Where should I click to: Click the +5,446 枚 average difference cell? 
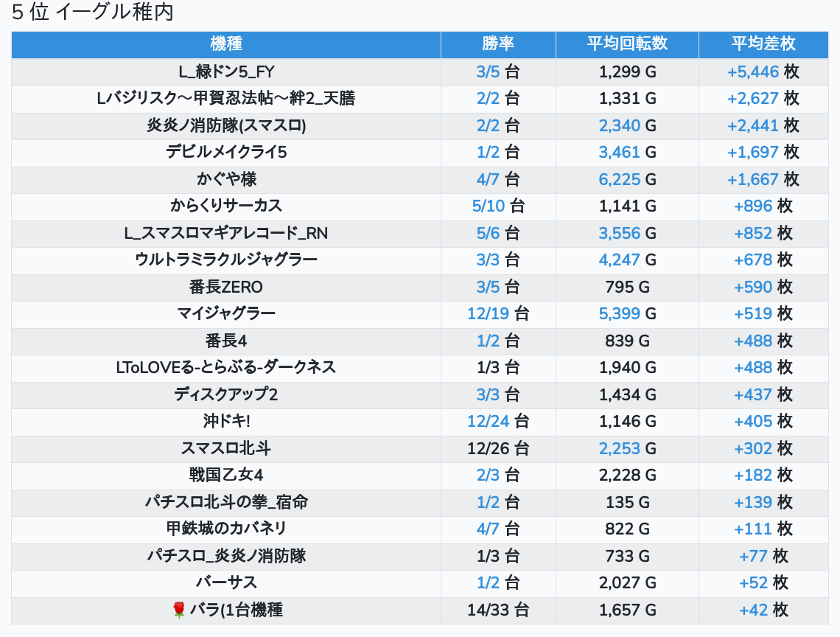point(763,72)
